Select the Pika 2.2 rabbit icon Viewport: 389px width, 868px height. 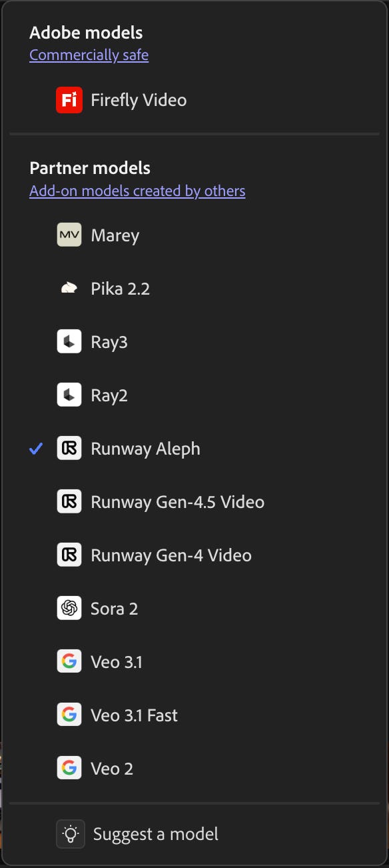(69, 288)
